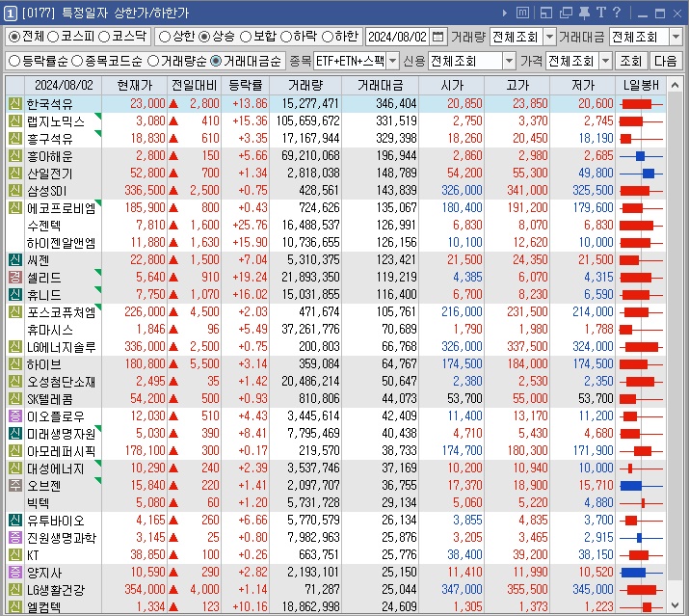Click the candle chart icon for 흥아해운
The image size is (689, 616).
coord(641,156)
